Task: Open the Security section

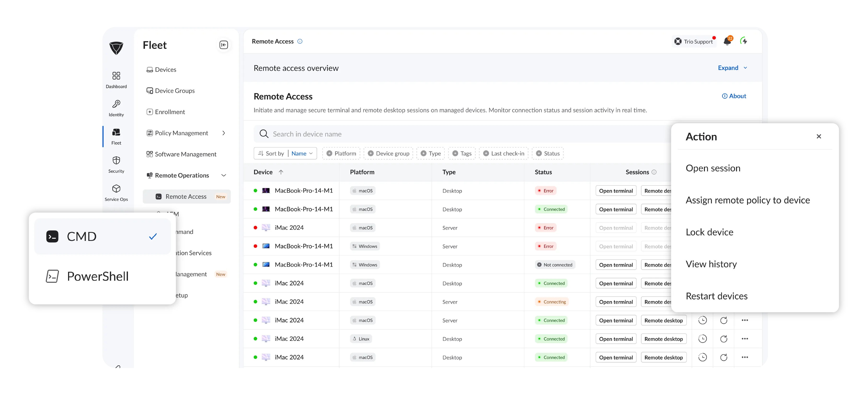Action: tap(116, 165)
